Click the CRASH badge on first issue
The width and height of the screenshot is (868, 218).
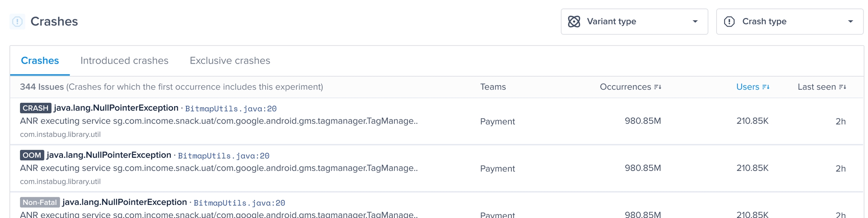(x=35, y=108)
